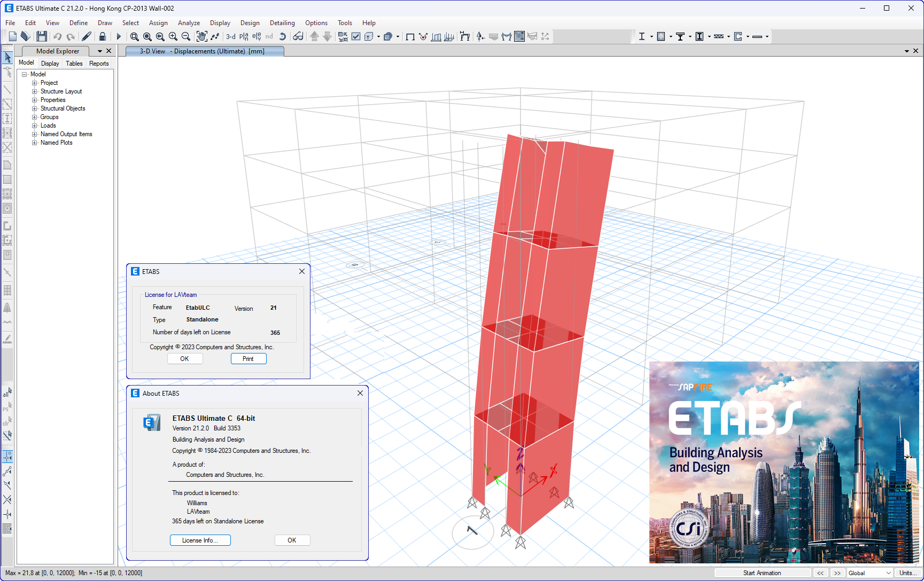Toggle snap to intersections in left toolbar
Screen dimensions: 924x581
click(7, 500)
